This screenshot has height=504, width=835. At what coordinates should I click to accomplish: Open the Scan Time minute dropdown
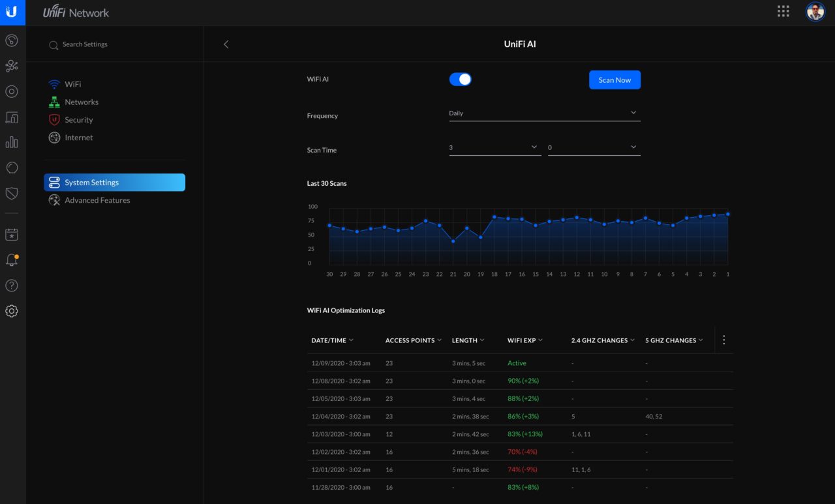click(x=594, y=148)
